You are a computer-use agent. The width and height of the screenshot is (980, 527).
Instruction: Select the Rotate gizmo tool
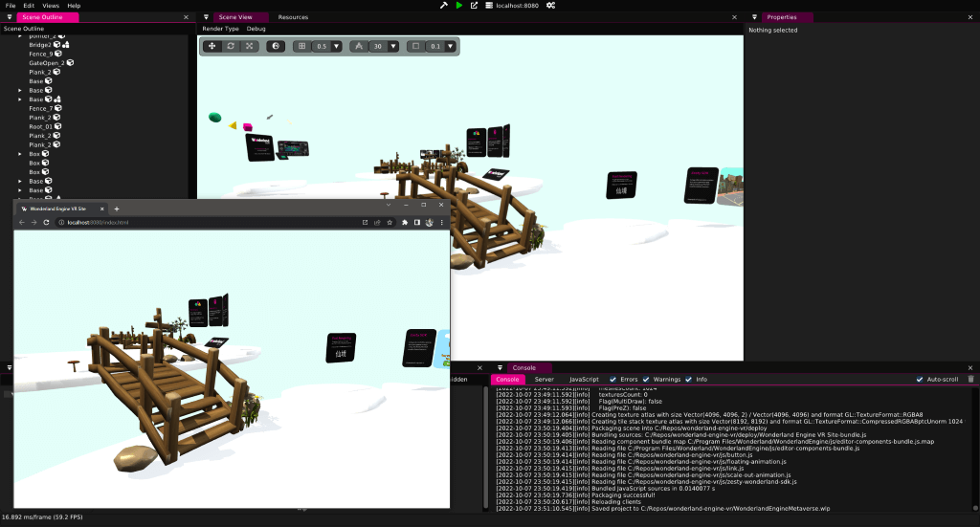tap(231, 46)
